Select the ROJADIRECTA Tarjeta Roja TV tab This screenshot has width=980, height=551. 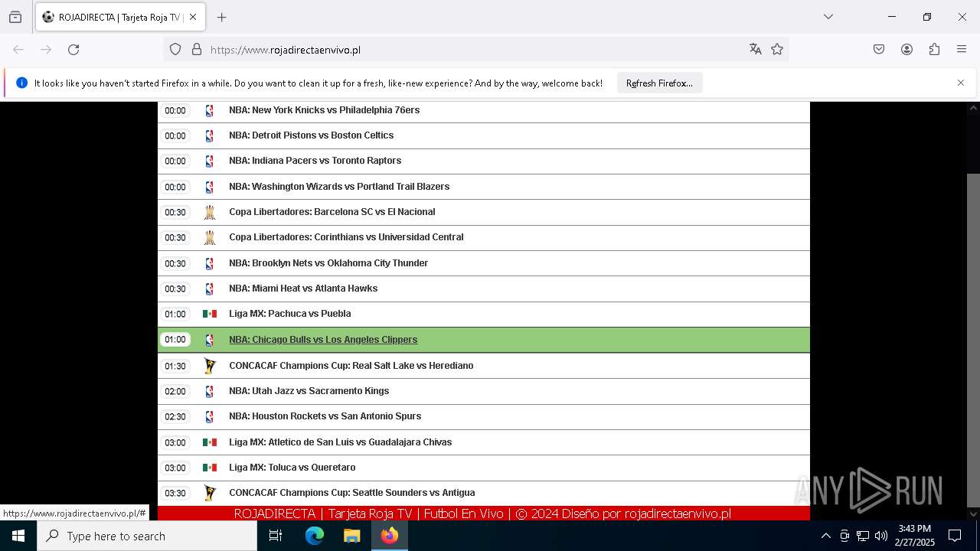click(119, 17)
